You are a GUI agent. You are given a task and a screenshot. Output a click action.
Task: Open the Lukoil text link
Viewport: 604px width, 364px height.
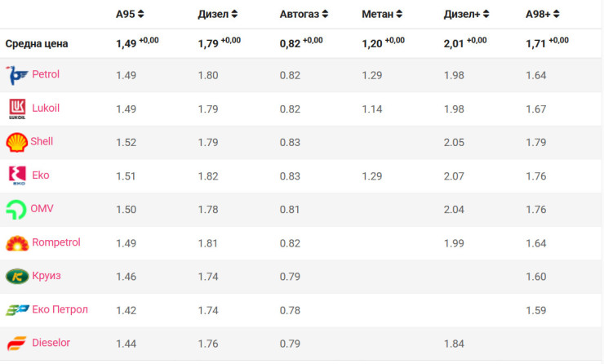(x=46, y=108)
